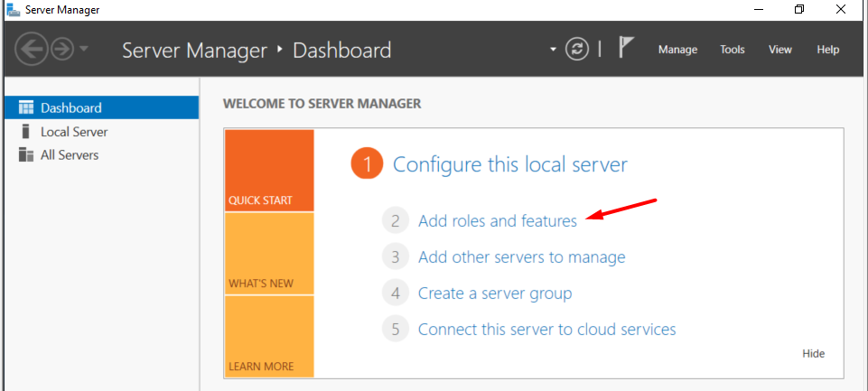Open the Tools menu
This screenshot has width=868, height=391.
tap(733, 50)
